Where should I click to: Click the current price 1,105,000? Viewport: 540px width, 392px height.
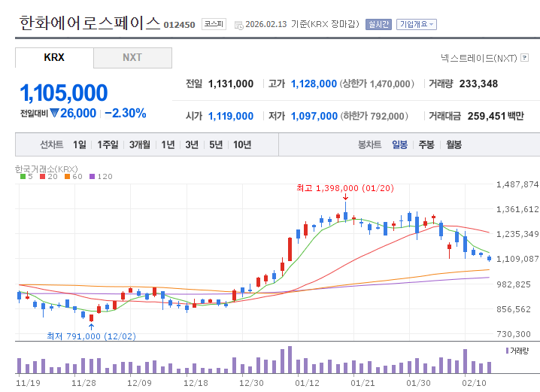coord(64,93)
